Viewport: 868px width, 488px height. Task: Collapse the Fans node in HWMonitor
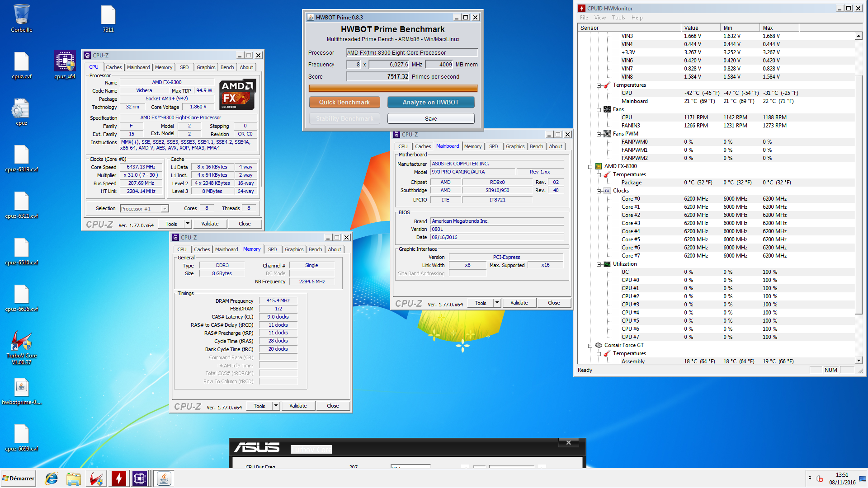[599, 110]
